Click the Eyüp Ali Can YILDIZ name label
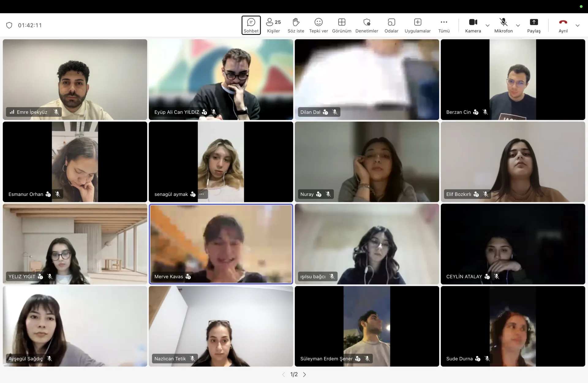 pyautogui.click(x=177, y=112)
